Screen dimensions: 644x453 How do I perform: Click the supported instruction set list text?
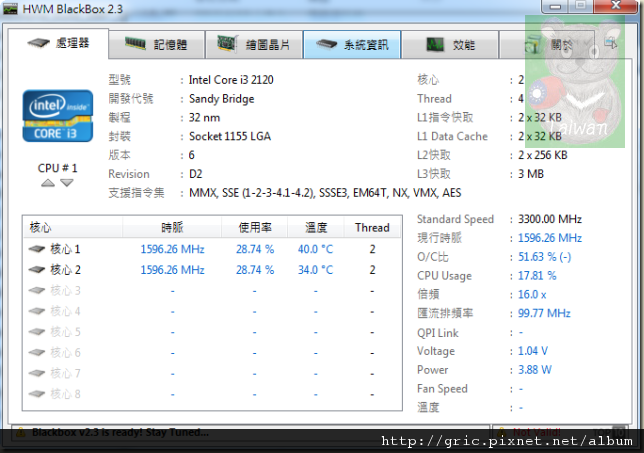pyautogui.click(x=325, y=193)
